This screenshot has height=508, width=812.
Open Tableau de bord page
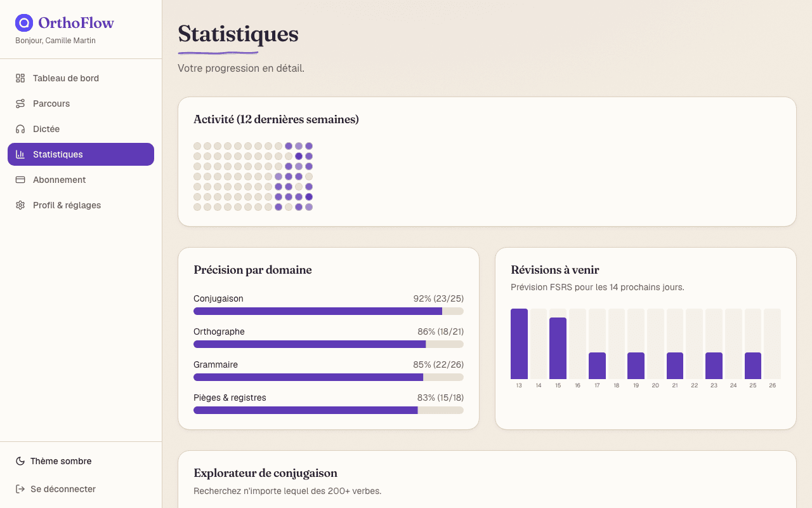pyautogui.click(x=81, y=78)
